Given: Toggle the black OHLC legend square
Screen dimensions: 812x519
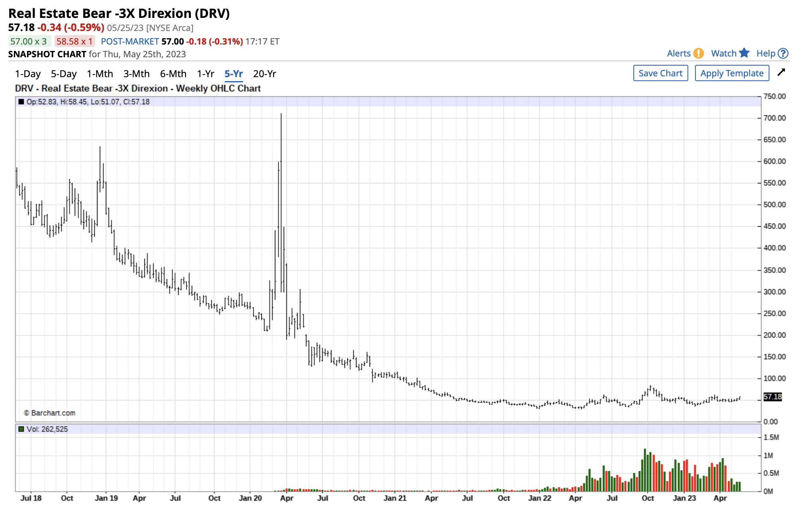Looking at the screenshot, I should pos(22,102).
